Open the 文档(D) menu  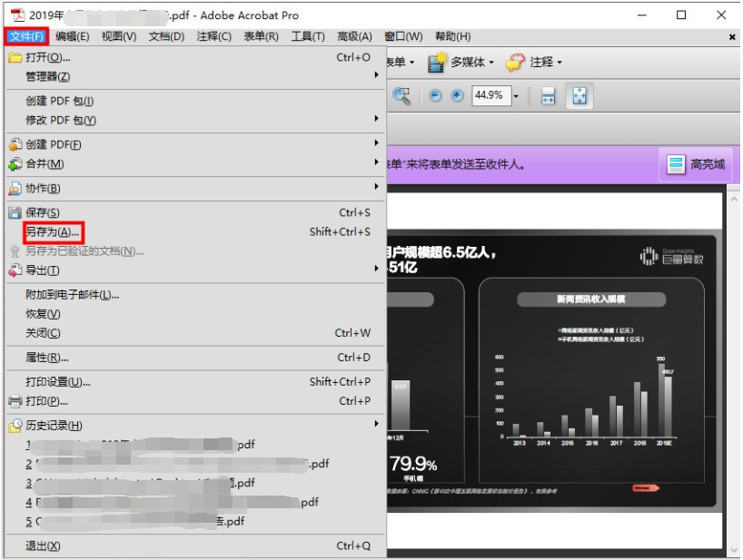[x=166, y=36]
